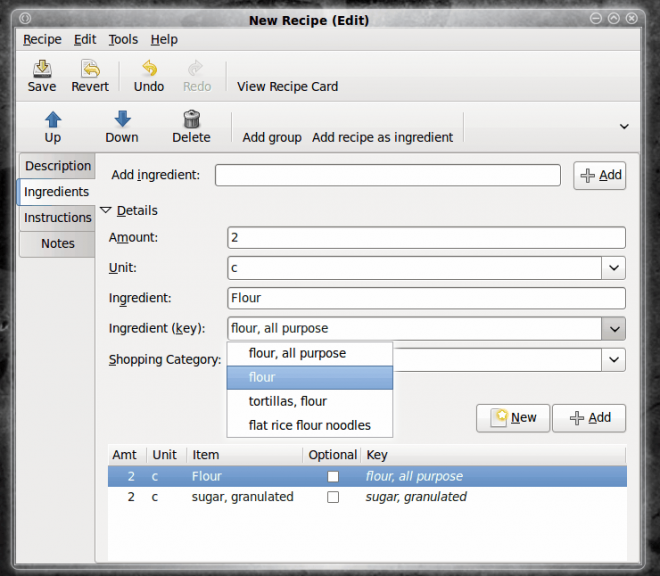The image size is (660, 576).
Task: Click Add button beside Add ingredient field
Action: tap(599, 175)
